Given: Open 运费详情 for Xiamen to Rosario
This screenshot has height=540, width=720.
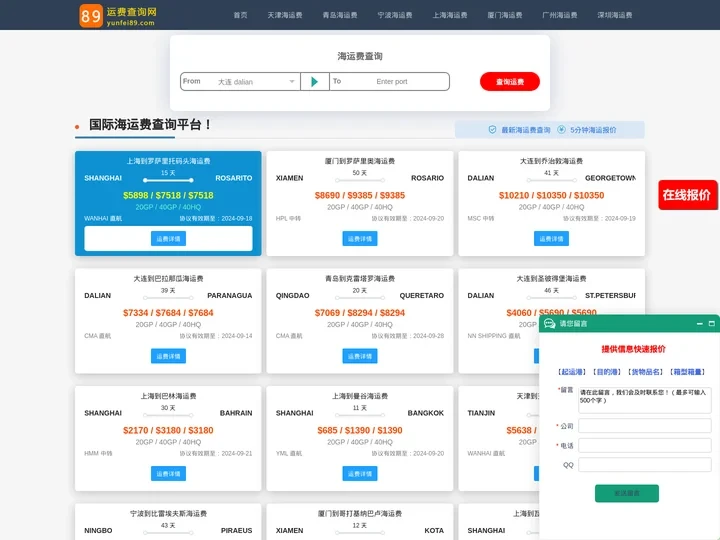Looking at the screenshot, I should point(360,239).
